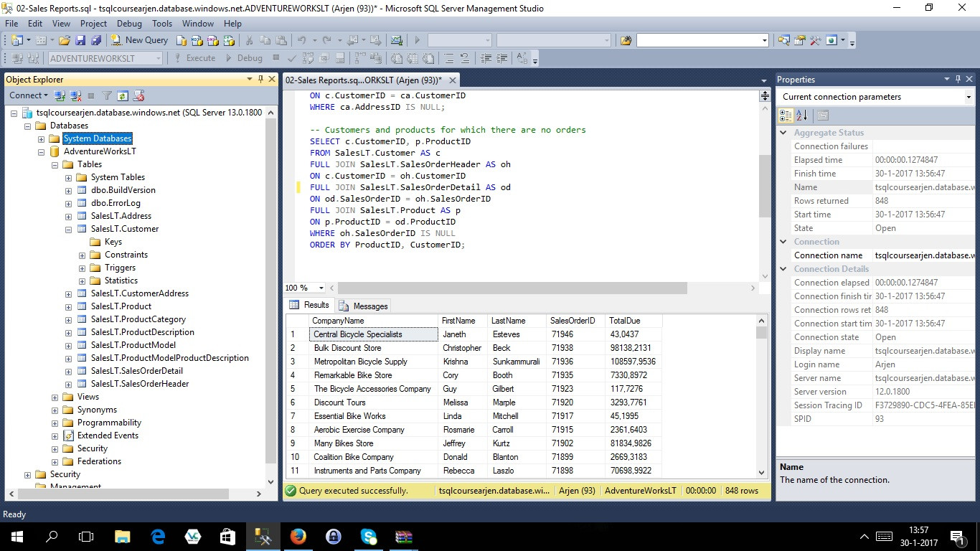Expand the SalesLT.Product table node

69,306
